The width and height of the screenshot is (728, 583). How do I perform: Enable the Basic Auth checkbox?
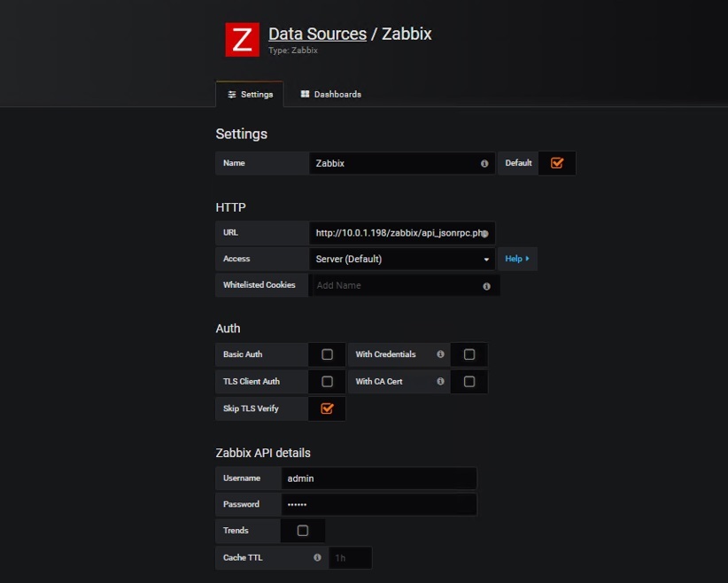(x=327, y=354)
